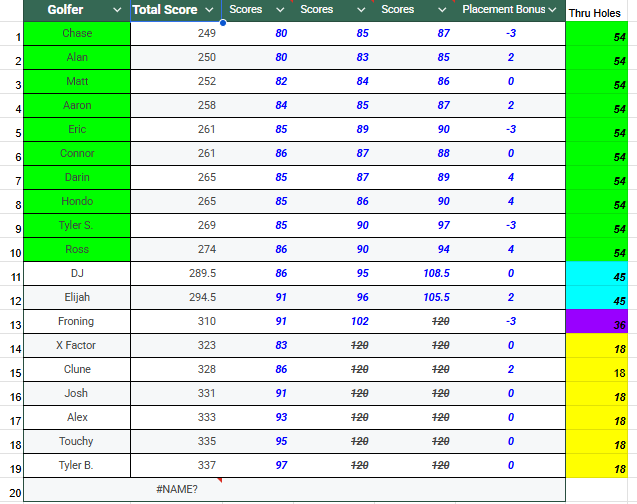This screenshot has height=504, width=637.
Task: Select the Josh golfer cell
Action: tap(77, 393)
